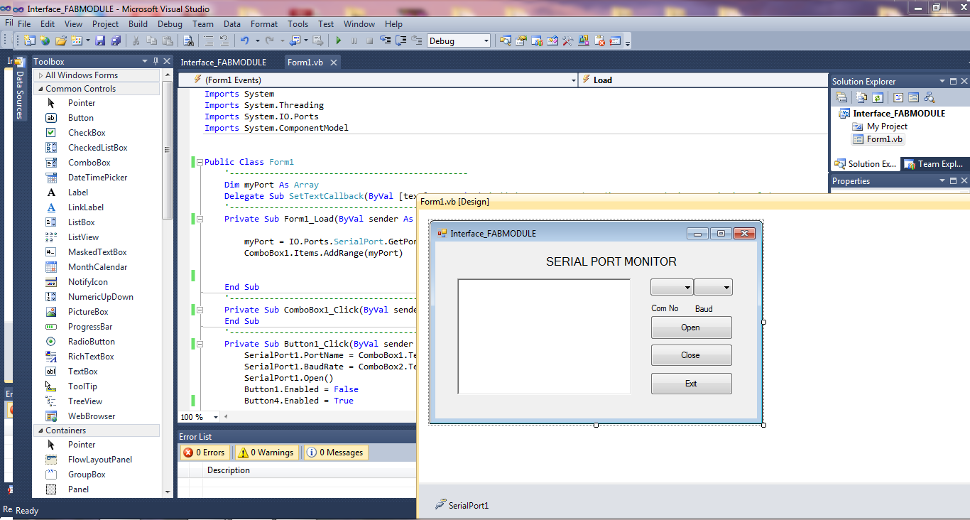
Task: Click Solution Explorer Properties icon
Action: [x=841, y=98]
